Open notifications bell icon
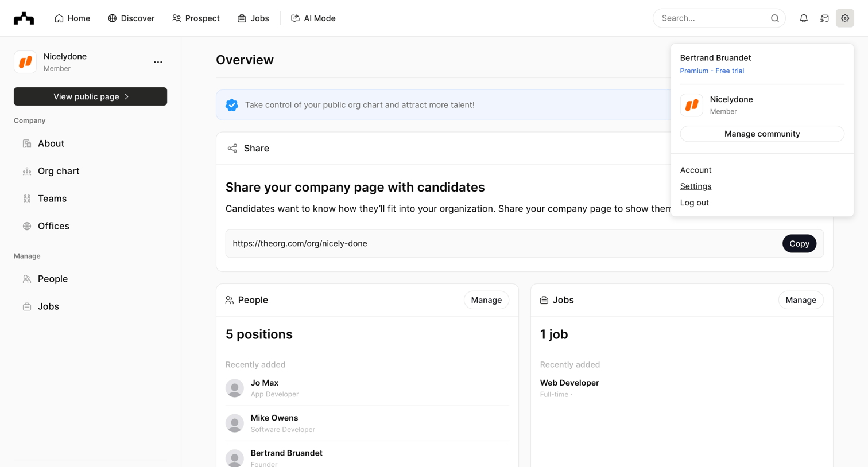 point(804,18)
